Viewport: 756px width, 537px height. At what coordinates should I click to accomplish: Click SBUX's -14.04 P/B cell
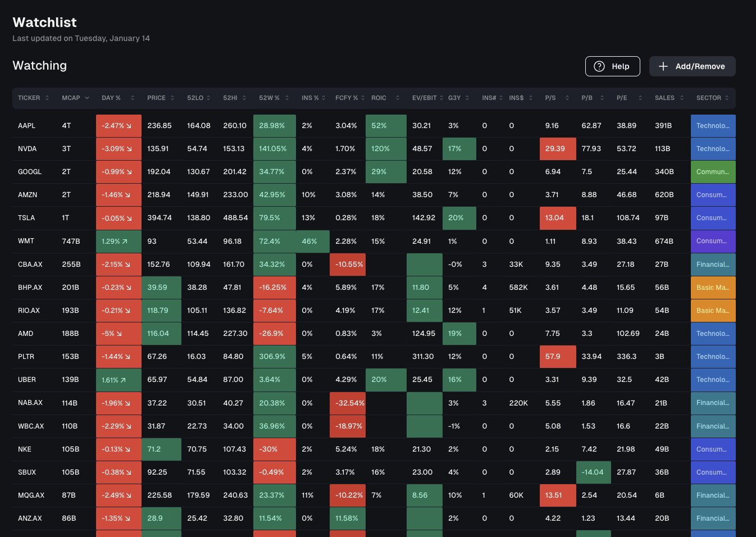[x=594, y=472]
